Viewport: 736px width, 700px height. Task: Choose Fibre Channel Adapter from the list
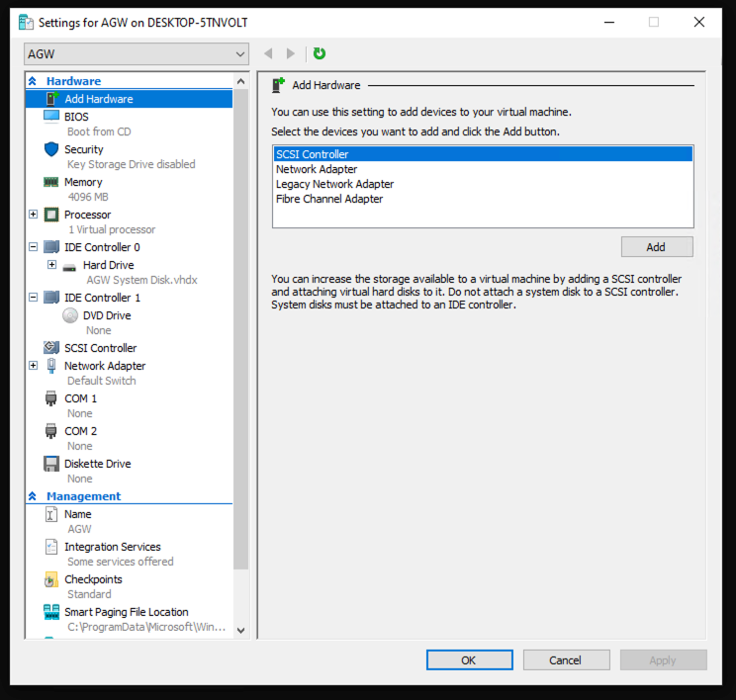[329, 199]
